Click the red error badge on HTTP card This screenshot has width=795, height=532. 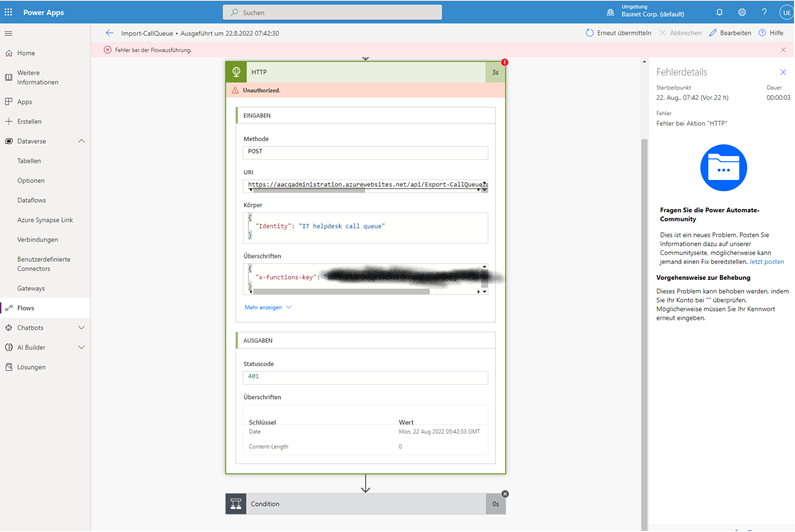504,62
